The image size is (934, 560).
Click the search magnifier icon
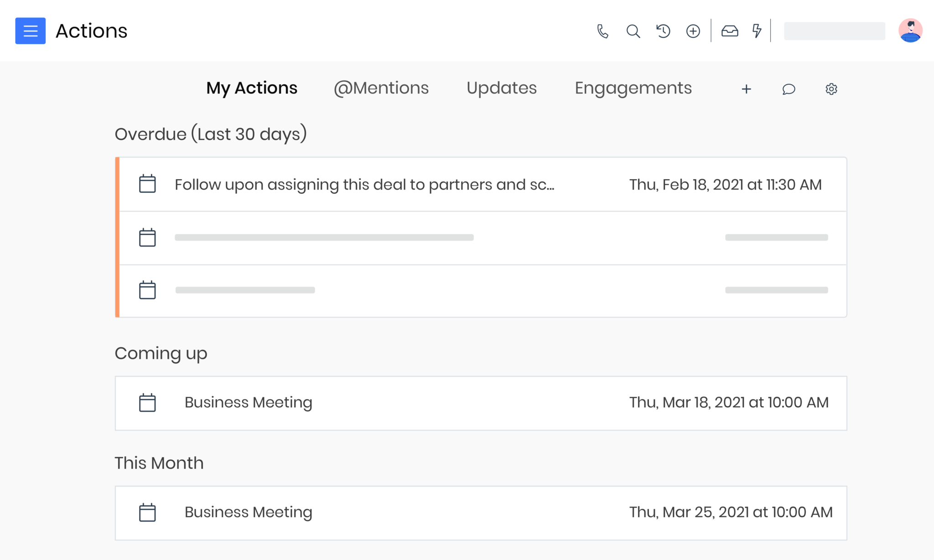(x=633, y=31)
